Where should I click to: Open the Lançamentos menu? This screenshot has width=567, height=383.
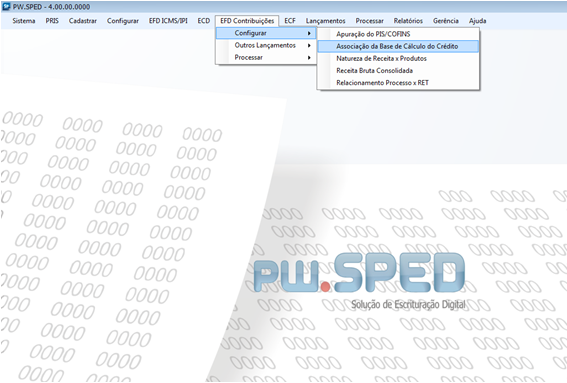pyautogui.click(x=325, y=21)
